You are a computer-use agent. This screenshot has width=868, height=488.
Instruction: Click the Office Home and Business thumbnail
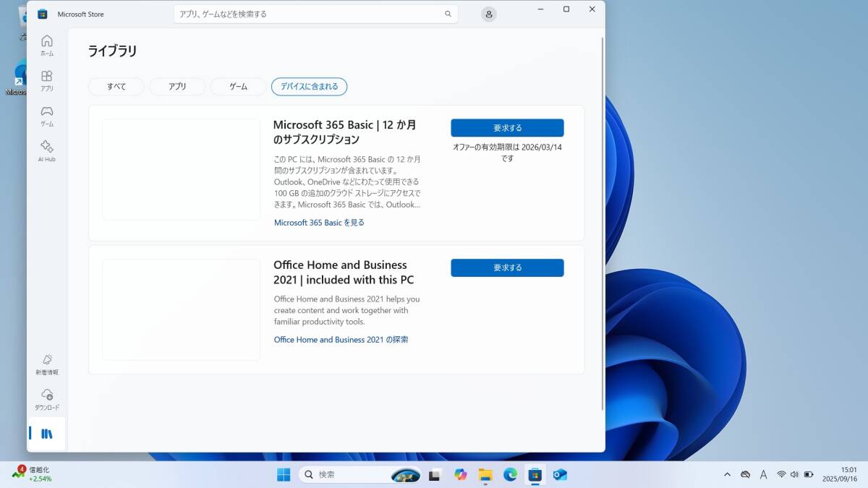coord(181,309)
